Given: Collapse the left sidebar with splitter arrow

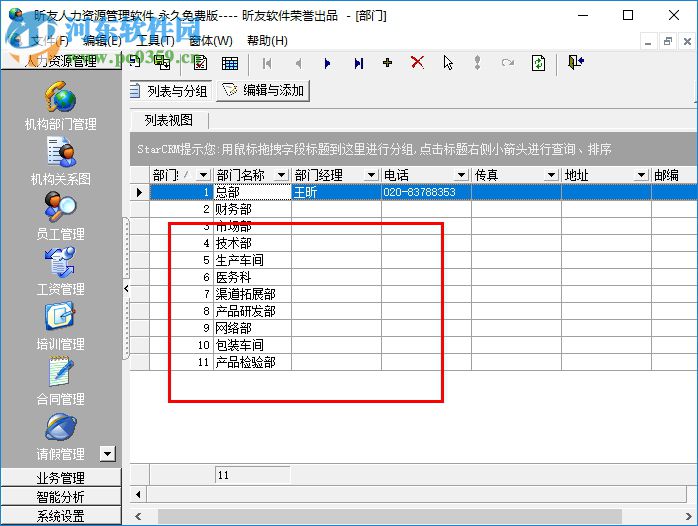Looking at the screenshot, I should click(126, 288).
